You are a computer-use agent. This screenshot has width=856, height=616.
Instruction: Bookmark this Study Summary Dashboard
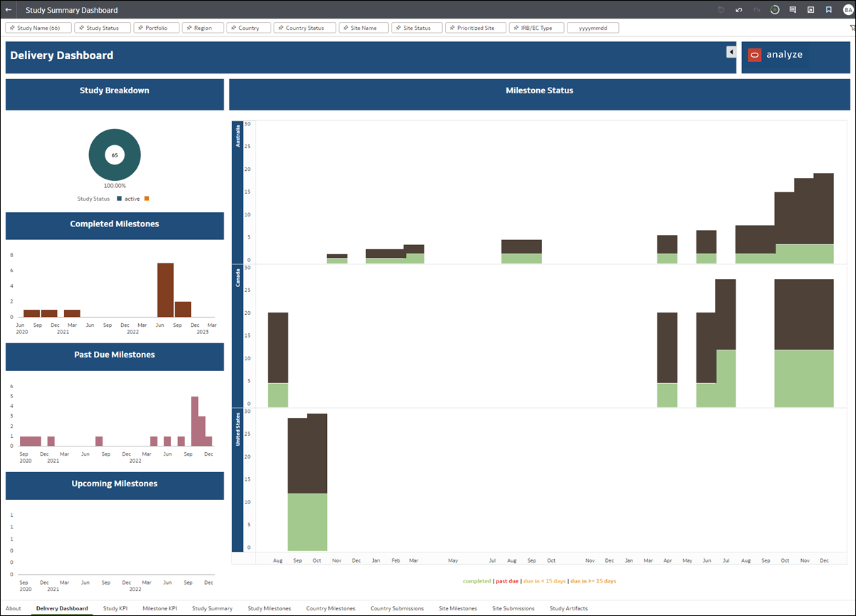click(828, 10)
